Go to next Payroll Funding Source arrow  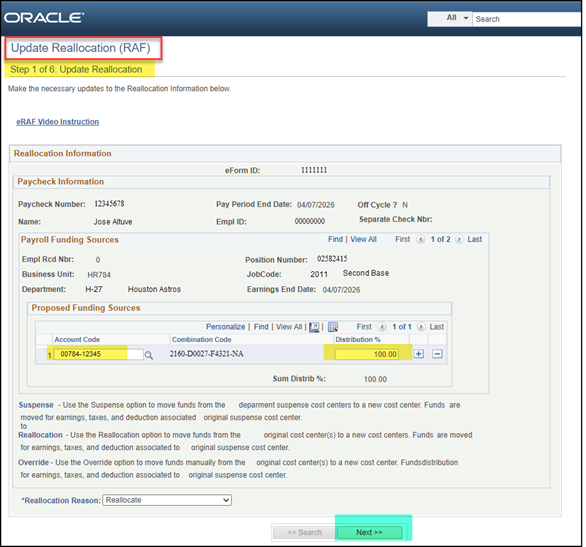pyautogui.click(x=459, y=239)
